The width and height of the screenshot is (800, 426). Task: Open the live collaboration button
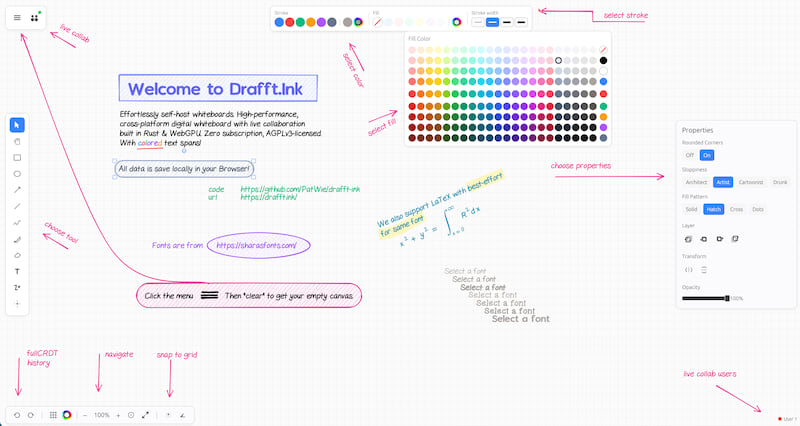[x=35, y=18]
